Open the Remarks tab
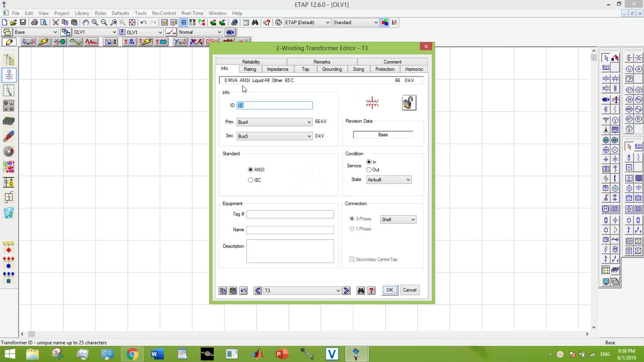Screen dimensions: 644x362 coord(322,62)
